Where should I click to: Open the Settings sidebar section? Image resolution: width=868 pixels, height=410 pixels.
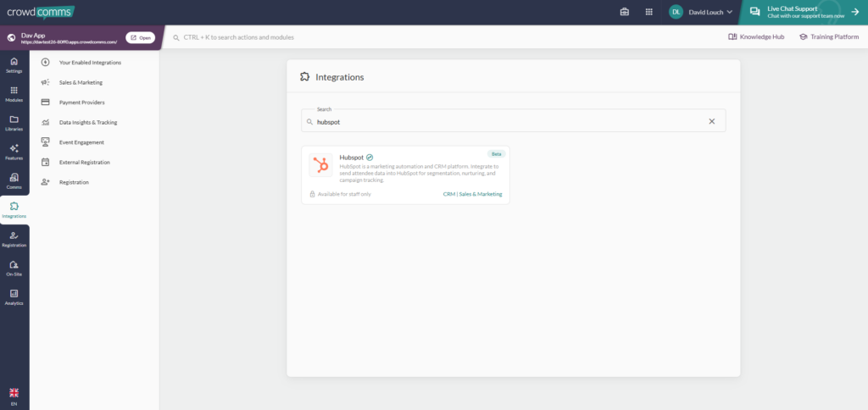point(14,65)
